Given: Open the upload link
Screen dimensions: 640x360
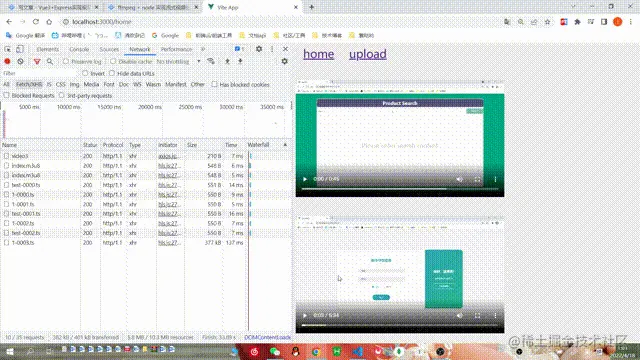Looking at the screenshot, I should (368, 54).
